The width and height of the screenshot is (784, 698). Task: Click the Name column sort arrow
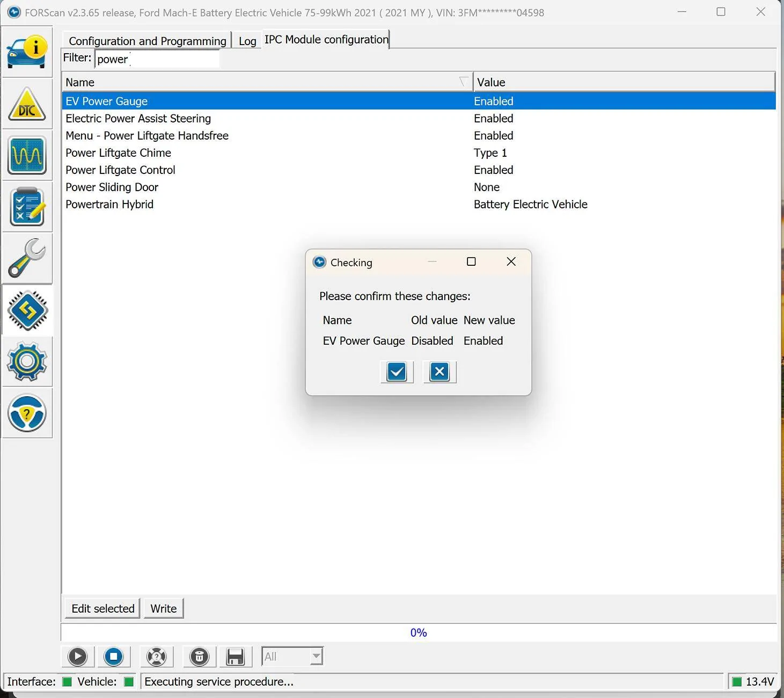464,82
